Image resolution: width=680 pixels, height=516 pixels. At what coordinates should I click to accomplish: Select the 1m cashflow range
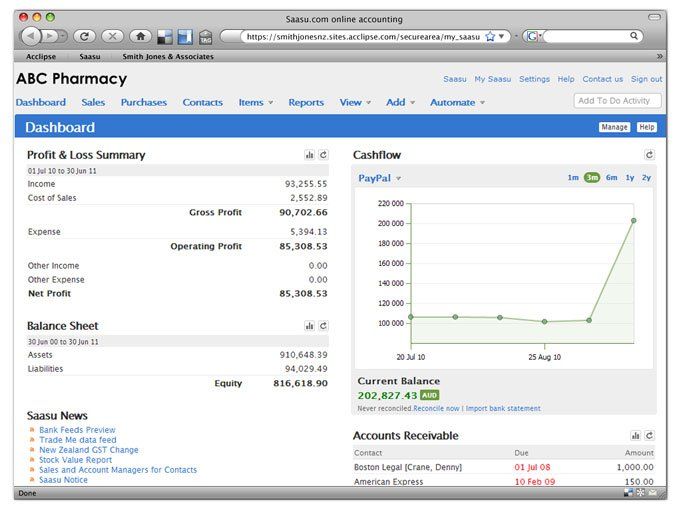click(x=573, y=177)
